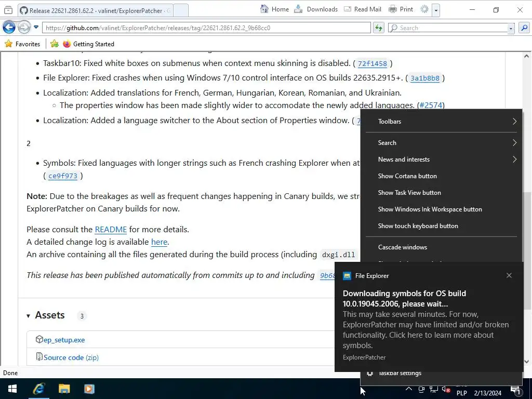Open commit link 3a1b8b8
This screenshot has height=399, width=532.
[x=425, y=78]
